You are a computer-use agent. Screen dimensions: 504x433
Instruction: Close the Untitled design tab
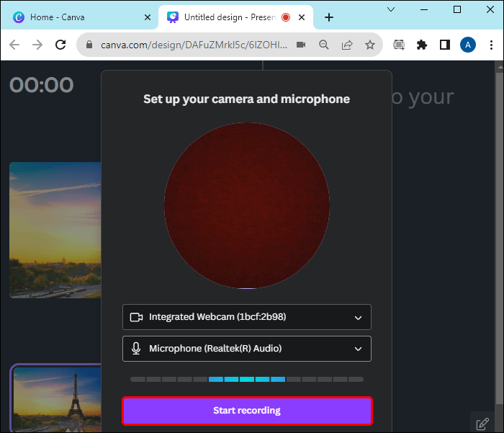tap(302, 17)
